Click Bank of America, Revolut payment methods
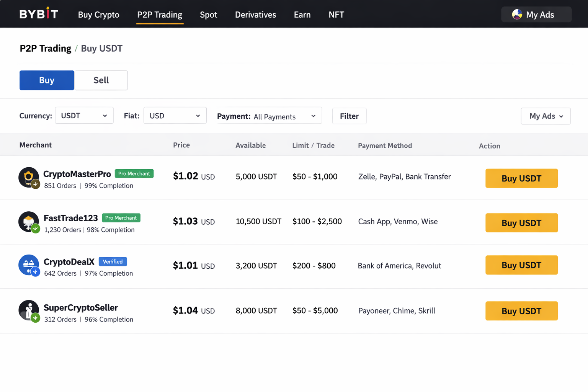The image size is (588, 392). [400, 266]
